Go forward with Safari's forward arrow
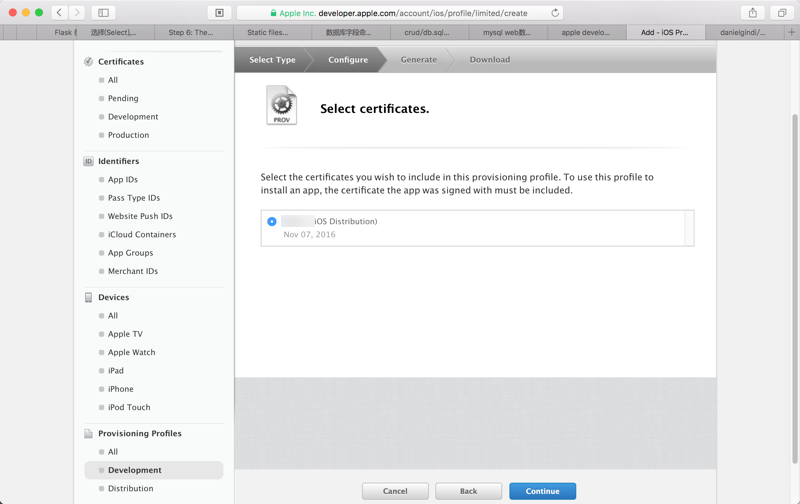Viewport: 800px width, 504px height. 77,13
